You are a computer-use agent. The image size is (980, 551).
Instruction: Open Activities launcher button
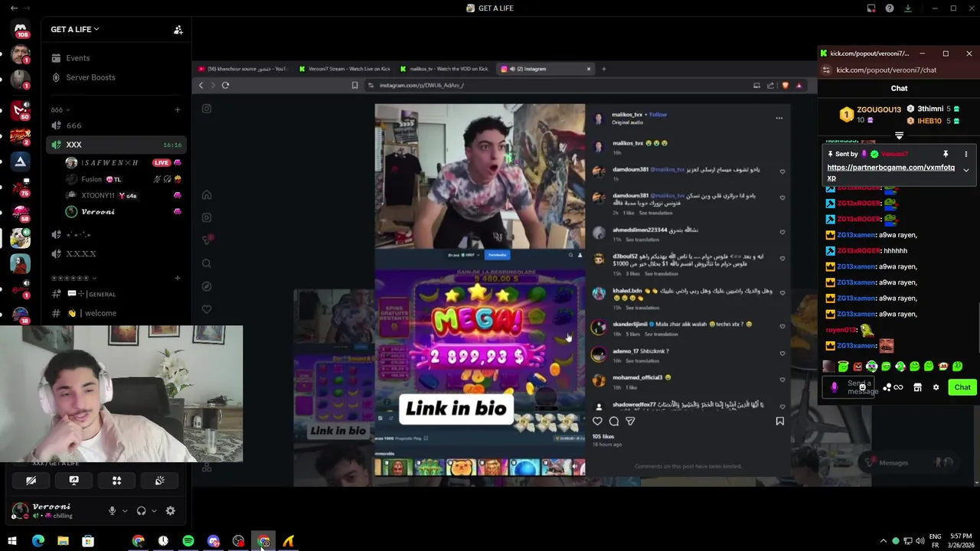(x=117, y=481)
